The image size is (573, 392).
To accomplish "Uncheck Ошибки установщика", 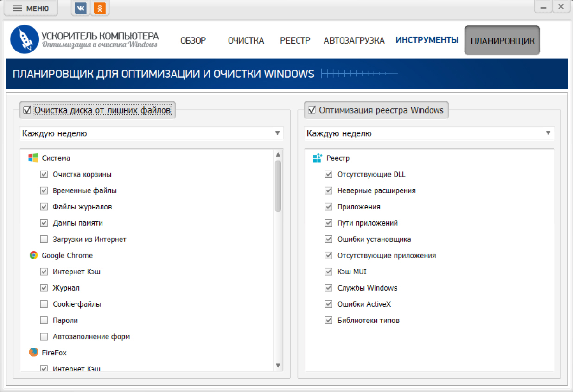I will pyautogui.click(x=329, y=240).
